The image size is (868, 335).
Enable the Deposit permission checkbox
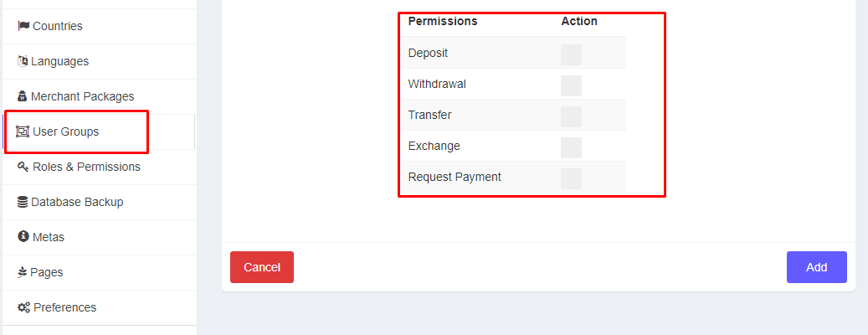[x=571, y=54]
